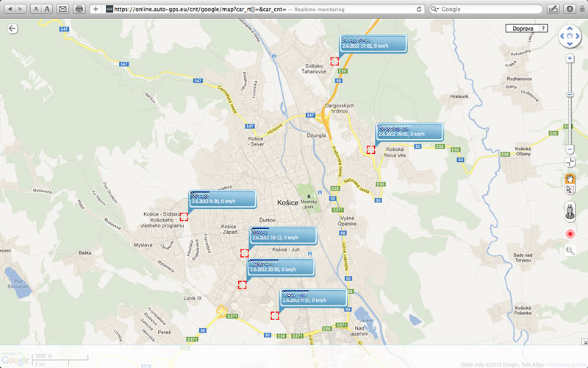Print the page with the printer icon
This screenshot has height=368, width=588.
click(x=79, y=9)
